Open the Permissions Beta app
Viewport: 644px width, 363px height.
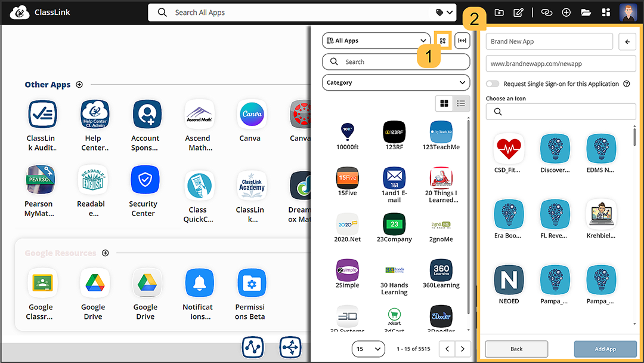click(x=252, y=283)
